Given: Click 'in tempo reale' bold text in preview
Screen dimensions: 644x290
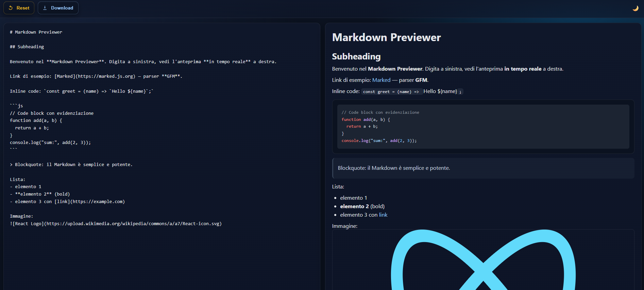Looking at the screenshot, I should [x=523, y=69].
